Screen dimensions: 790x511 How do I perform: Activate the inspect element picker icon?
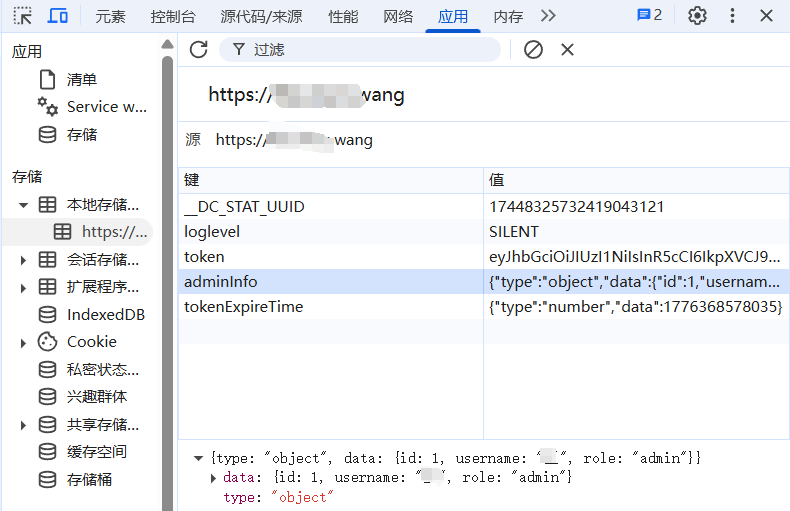(x=22, y=16)
